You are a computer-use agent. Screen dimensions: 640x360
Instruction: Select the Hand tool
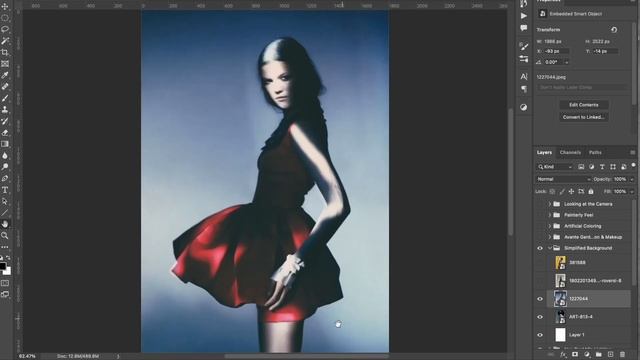click(x=5, y=224)
